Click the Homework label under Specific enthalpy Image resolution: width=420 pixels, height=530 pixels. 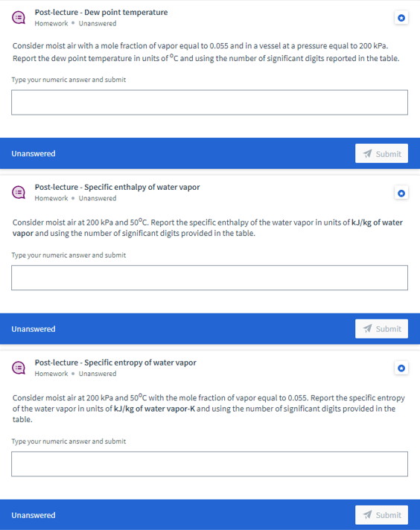pos(51,199)
